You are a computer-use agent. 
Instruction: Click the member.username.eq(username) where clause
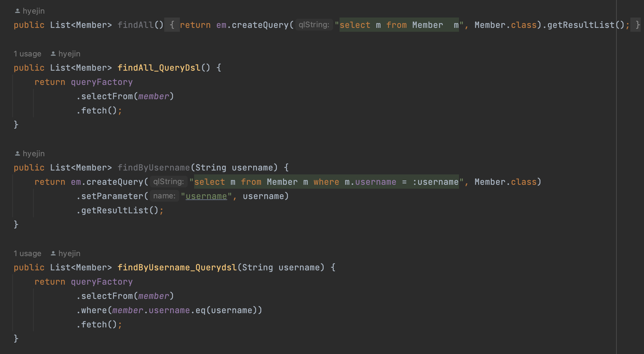click(185, 310)
